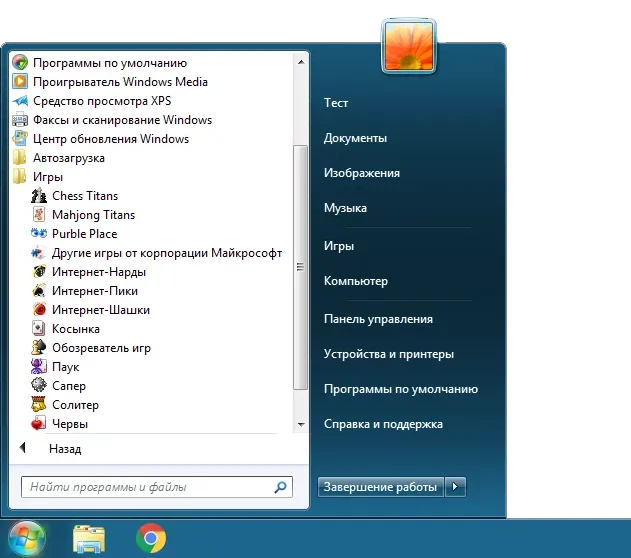Click the Windows Start orb
Viewport: 631px width, 558px height.
pos(27,539)
